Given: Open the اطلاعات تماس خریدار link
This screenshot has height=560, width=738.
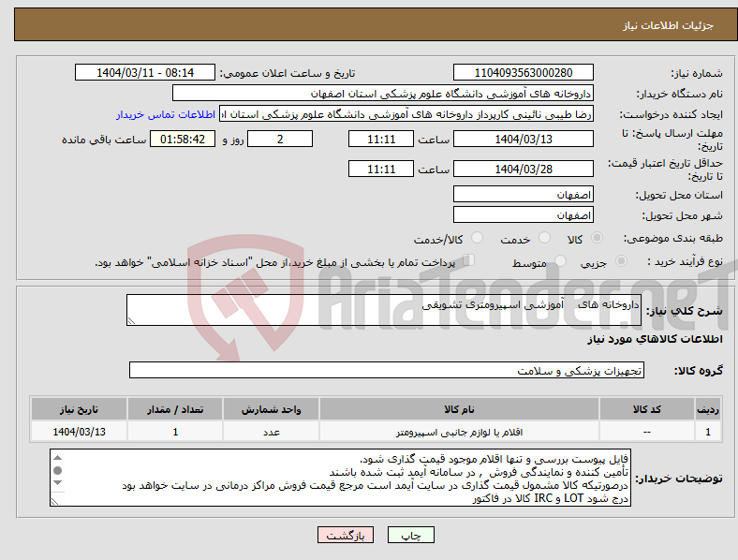Looking at the screenshot, I should (166, 114).
